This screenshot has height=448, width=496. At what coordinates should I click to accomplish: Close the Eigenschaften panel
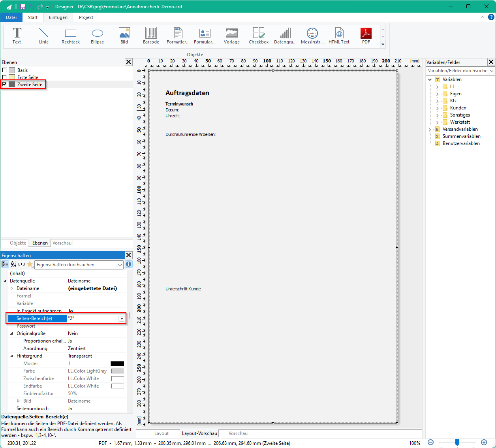(x=129, y=255)
